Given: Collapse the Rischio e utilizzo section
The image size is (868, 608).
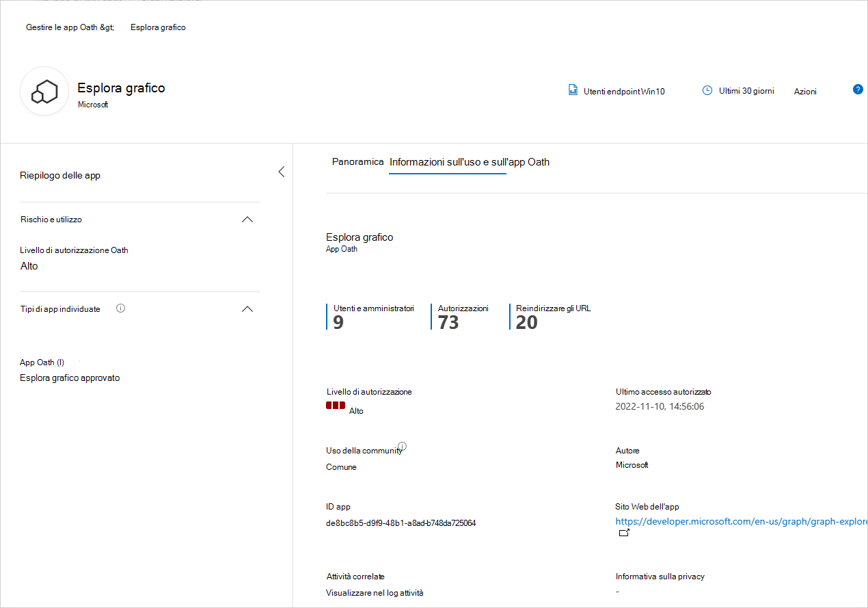Looking at the screenshot, I should point(247,220).
